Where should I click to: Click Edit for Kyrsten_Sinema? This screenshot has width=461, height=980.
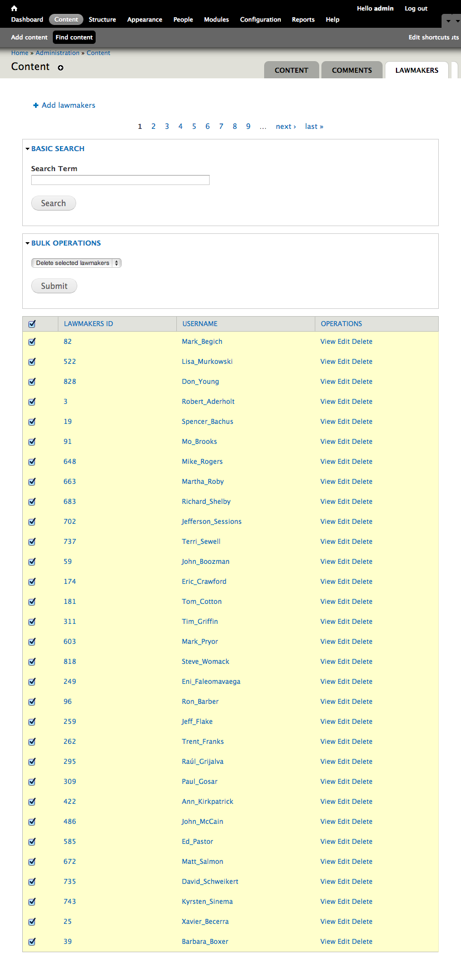344,902
